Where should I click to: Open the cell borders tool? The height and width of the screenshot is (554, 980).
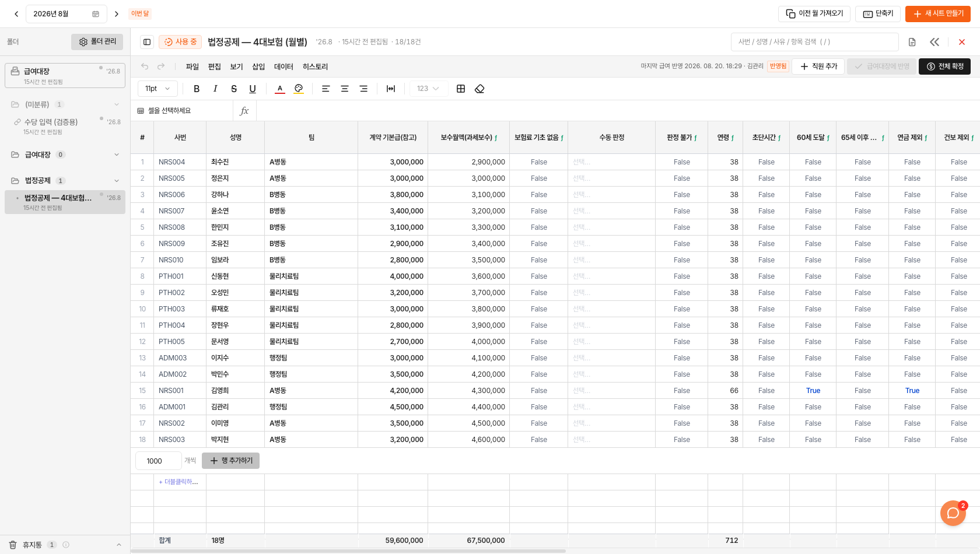click(461, 89)
